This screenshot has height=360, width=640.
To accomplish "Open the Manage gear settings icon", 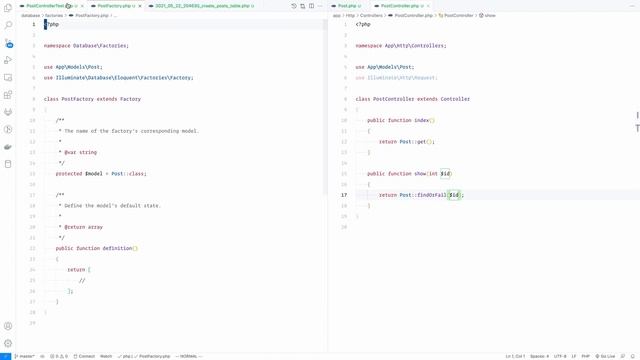I will click(x=8, y=343).
